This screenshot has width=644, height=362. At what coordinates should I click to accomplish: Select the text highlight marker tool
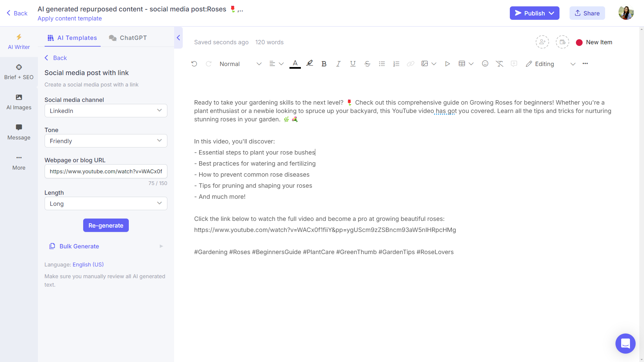tap(310, 63)
